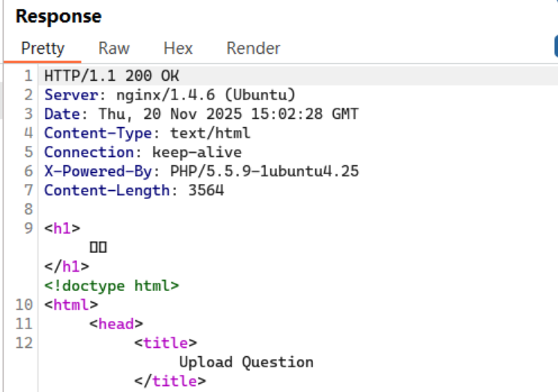Switch to the Pretty tab
The image size is (558, 392).
click(x=43, y=49)
